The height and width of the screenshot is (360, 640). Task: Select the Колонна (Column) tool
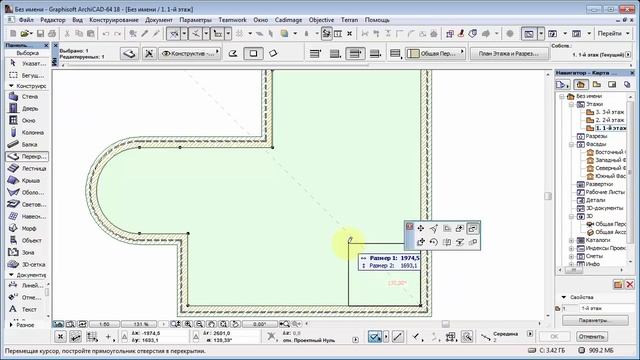27,133
